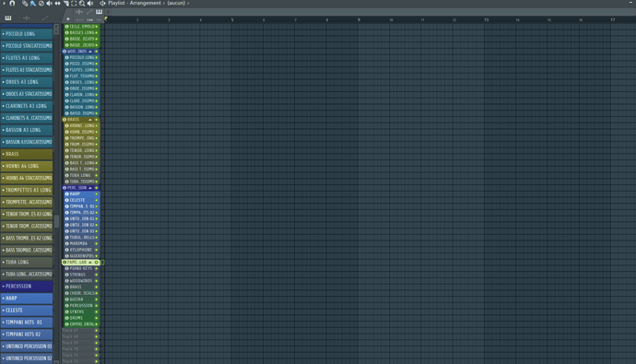
Task: Mute the HARP track via green light
Action: [97, 194]
